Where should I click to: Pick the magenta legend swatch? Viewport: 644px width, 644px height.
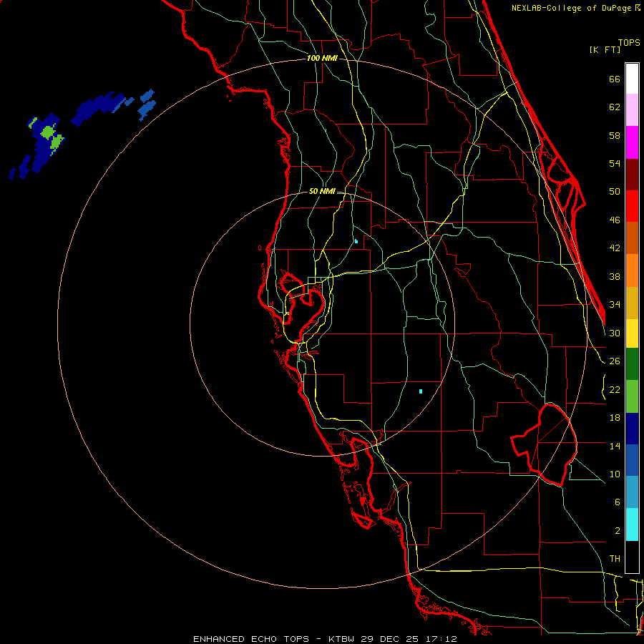click(632, 142)
